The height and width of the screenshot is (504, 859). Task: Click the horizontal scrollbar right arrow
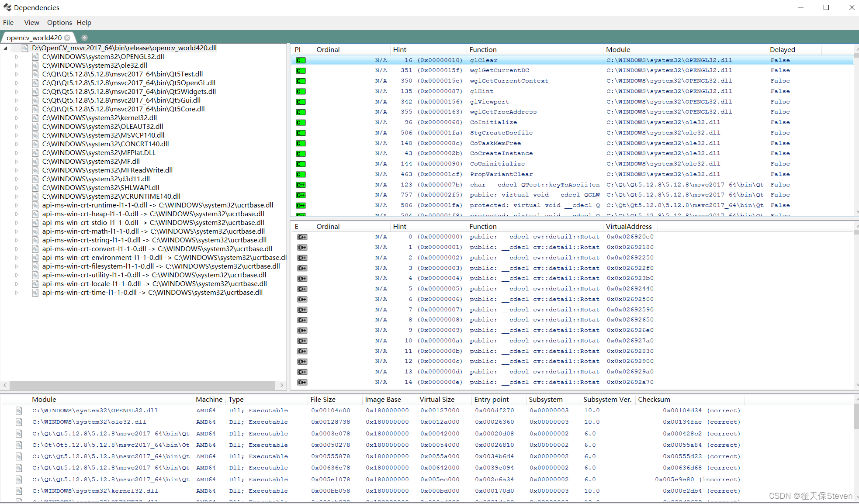282,386
